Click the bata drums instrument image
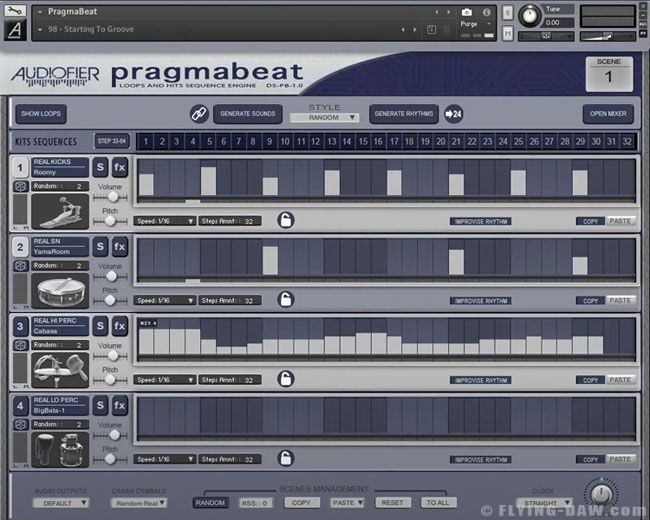Viewport: 650px width, 520px height. coord(60,450)
